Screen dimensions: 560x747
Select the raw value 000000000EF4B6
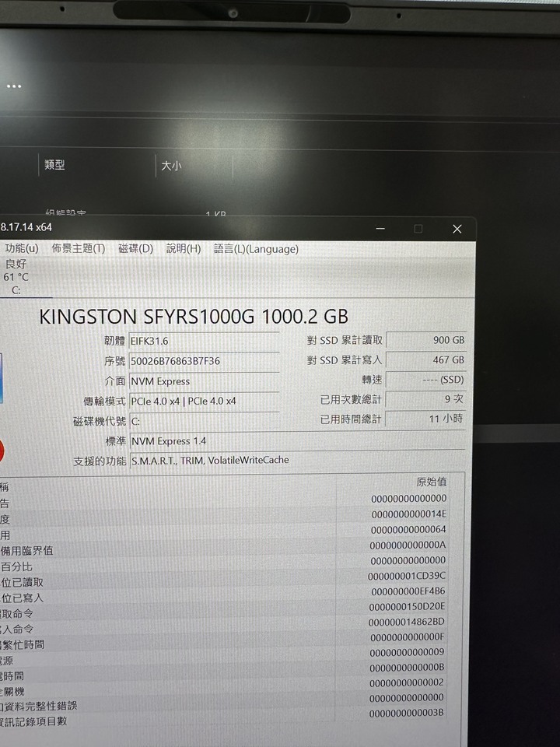point(408,591)
